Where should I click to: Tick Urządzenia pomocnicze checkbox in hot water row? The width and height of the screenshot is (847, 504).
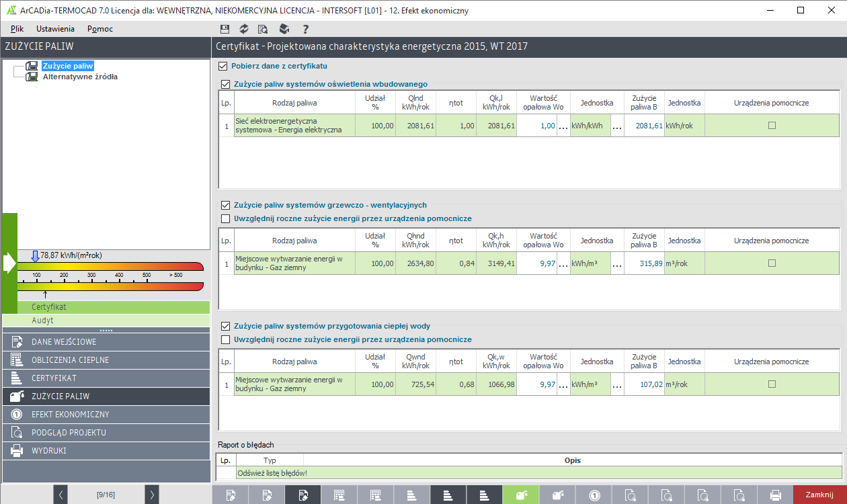tap(772, 384)
